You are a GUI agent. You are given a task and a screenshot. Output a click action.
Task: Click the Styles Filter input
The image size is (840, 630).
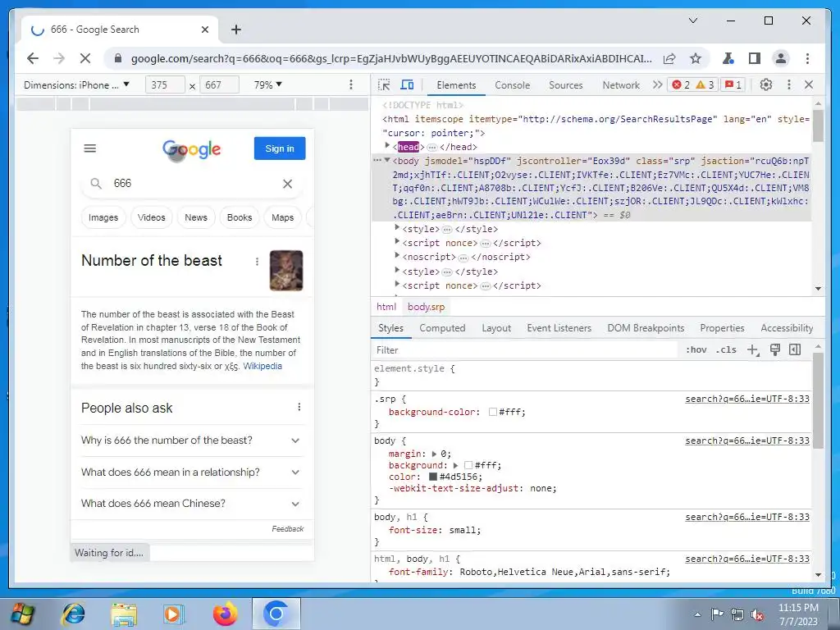(x=525, y=349)
